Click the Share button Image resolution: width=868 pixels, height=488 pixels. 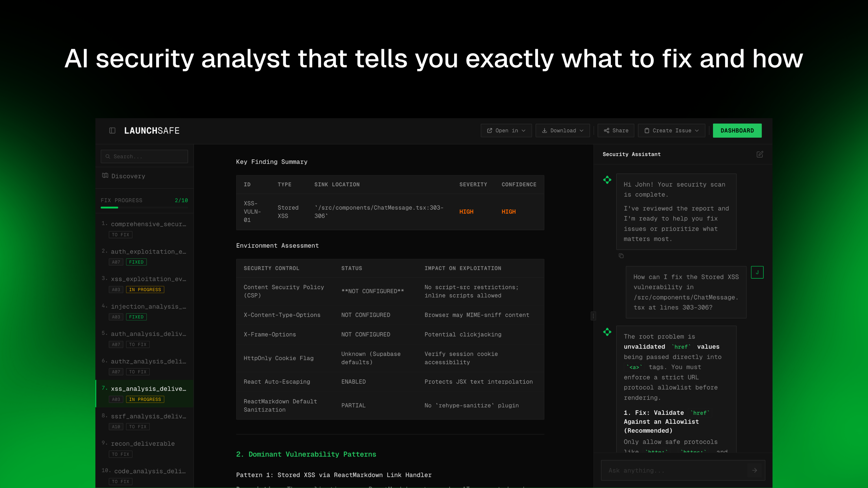click(x=616, y=130)
